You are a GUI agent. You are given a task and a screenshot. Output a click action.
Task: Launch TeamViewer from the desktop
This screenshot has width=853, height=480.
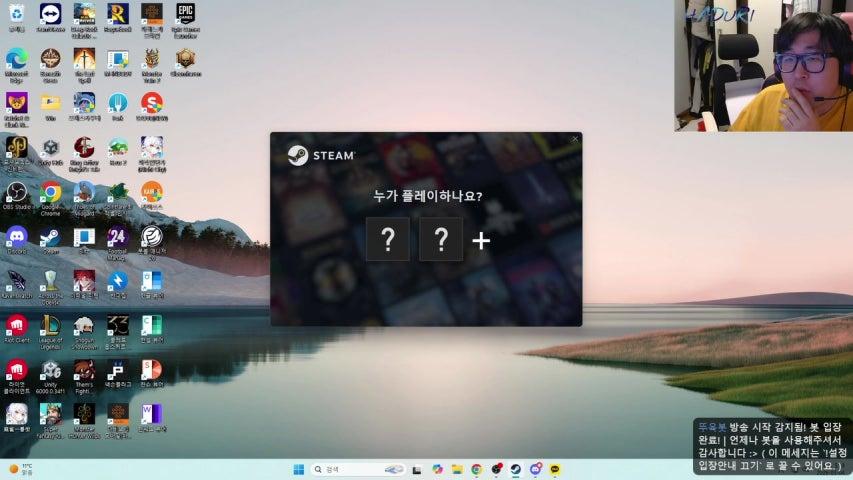[x=51, y=17]
